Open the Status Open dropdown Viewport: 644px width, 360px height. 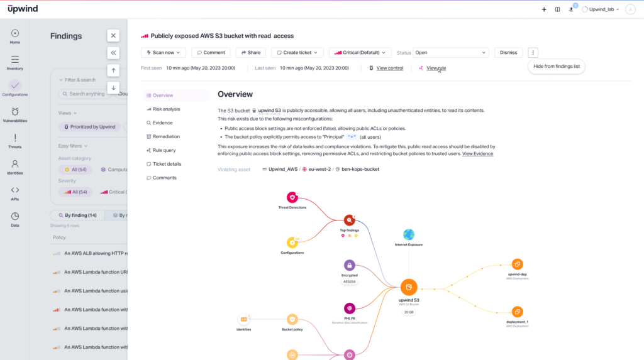(450, 53)
